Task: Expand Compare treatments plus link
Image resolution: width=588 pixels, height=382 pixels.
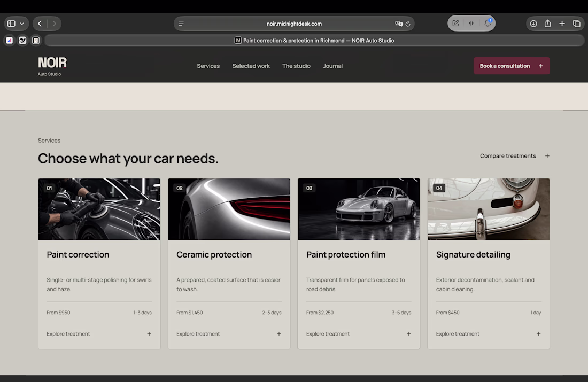Action: click(514, 156)
